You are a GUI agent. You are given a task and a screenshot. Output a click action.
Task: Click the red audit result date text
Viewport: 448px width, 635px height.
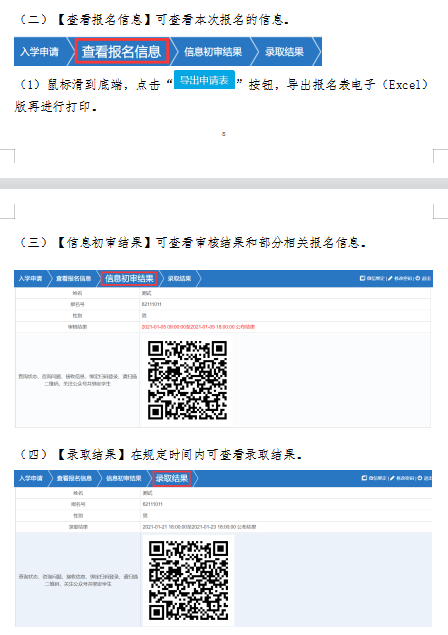198,327
